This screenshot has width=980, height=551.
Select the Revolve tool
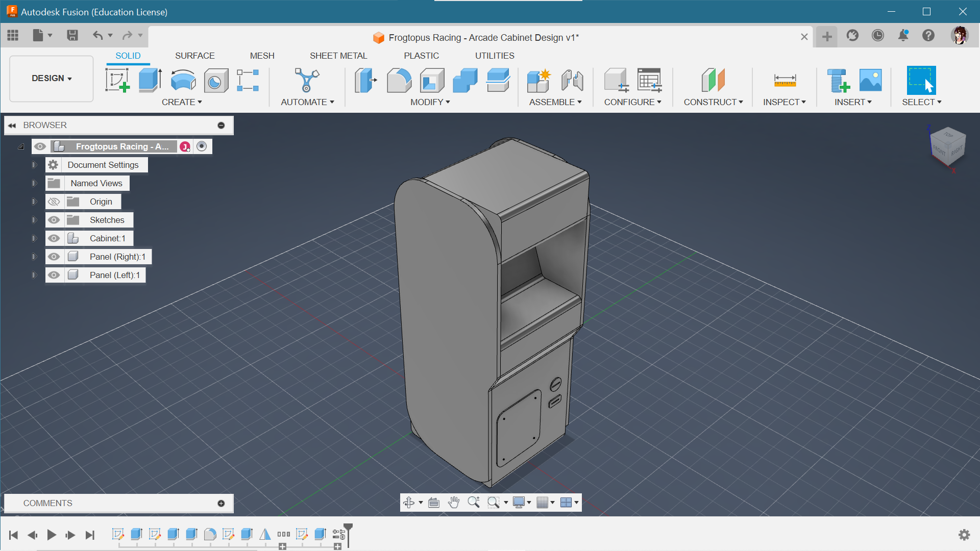point(183,81)
